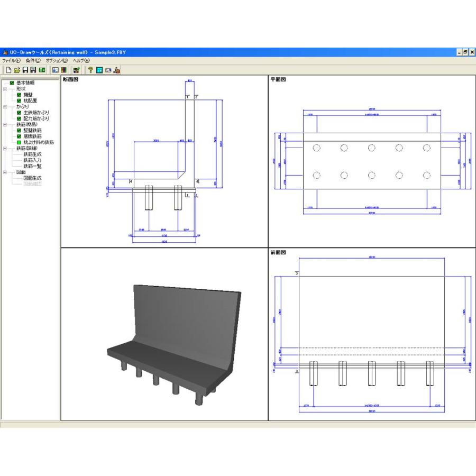Click the multicolor grid toolbar icon

[63, 70]
